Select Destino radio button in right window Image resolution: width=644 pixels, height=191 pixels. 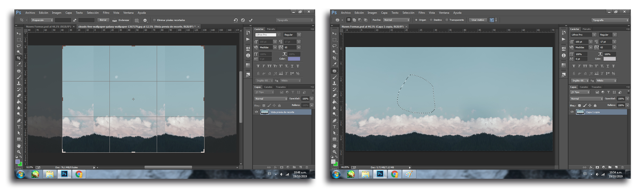pyautogui.click(x=431, y=20)
